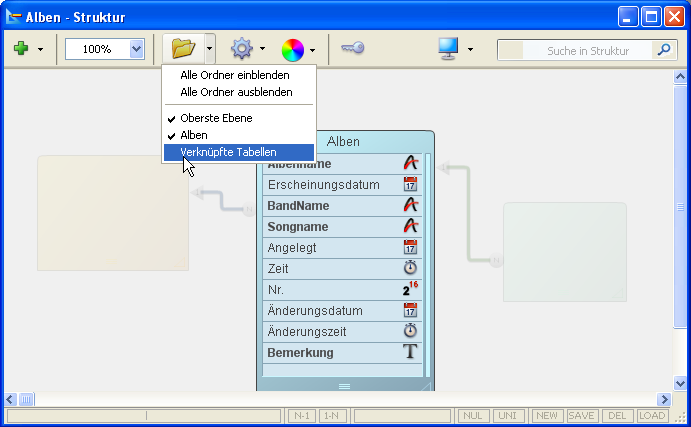Click the horizontal scrollbar thumb
Image resolution: width=691 pixels, height=427 pixels.
(26, 400)
